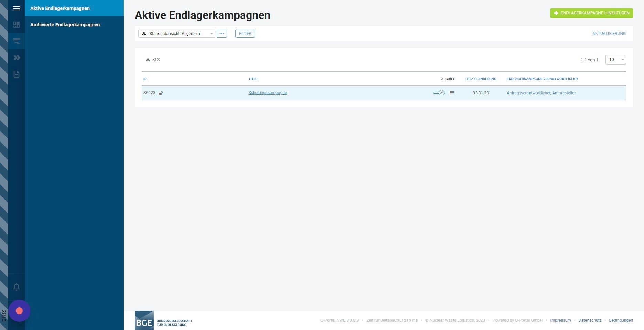Click the round red-dot floating button
The width and height of the screenshot is (644, 330).
pyautogui.click(x=19, y=311)
